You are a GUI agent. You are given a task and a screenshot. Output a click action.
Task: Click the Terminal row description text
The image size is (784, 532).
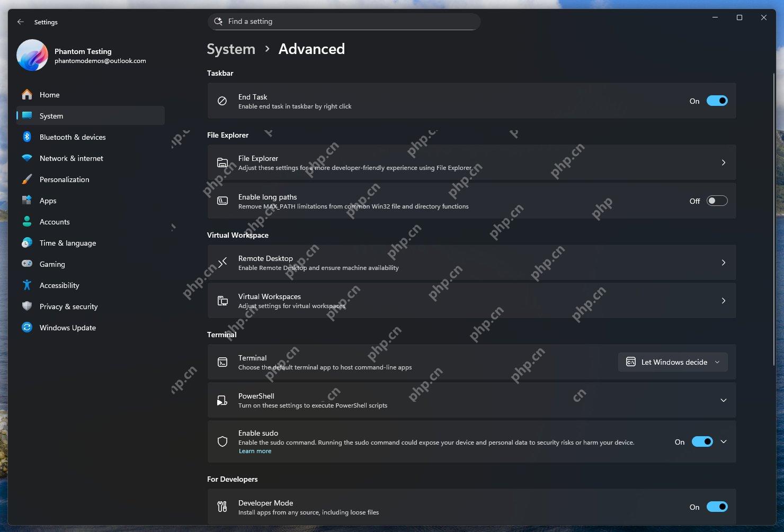coord(325,367)
